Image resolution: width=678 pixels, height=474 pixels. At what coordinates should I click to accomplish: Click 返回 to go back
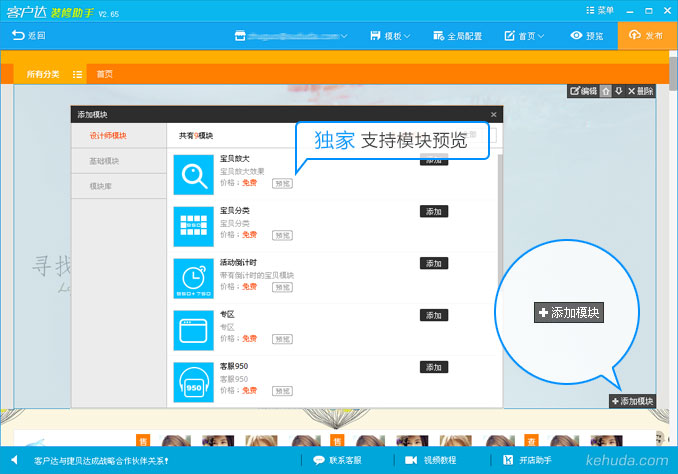pos(29,36)
